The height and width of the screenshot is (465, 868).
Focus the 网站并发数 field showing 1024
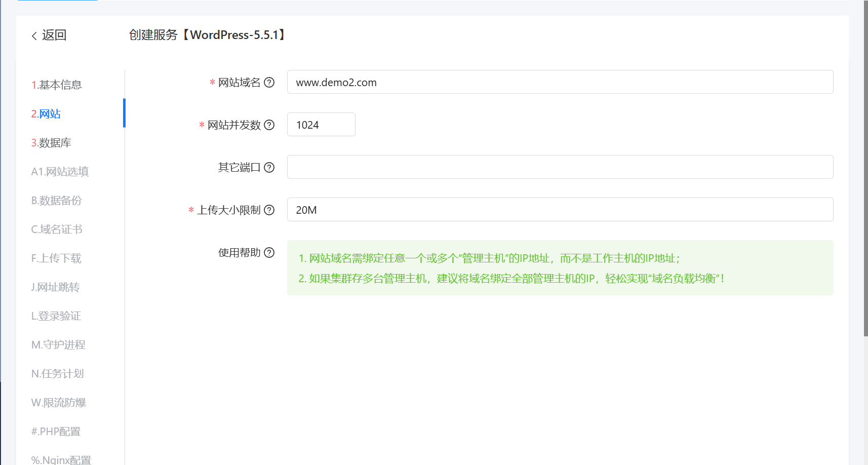(321, 125)
